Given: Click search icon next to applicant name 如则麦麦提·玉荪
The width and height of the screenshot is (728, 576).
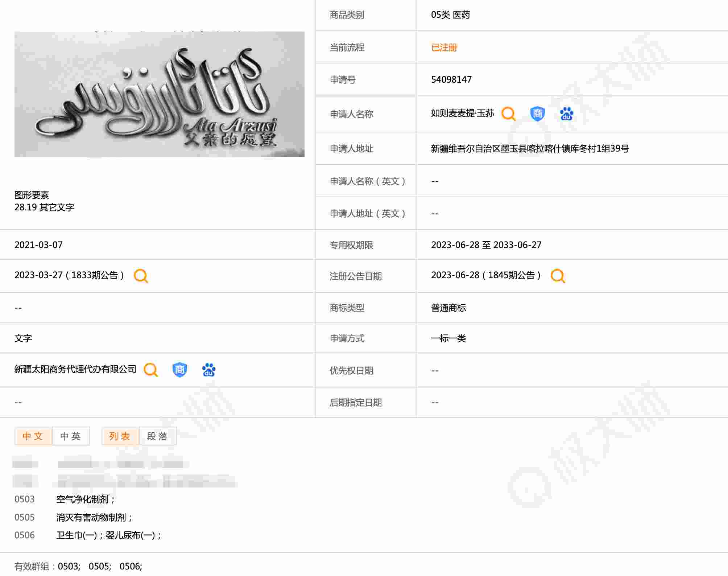Looking at the screenshot, I should coord(508,114).
